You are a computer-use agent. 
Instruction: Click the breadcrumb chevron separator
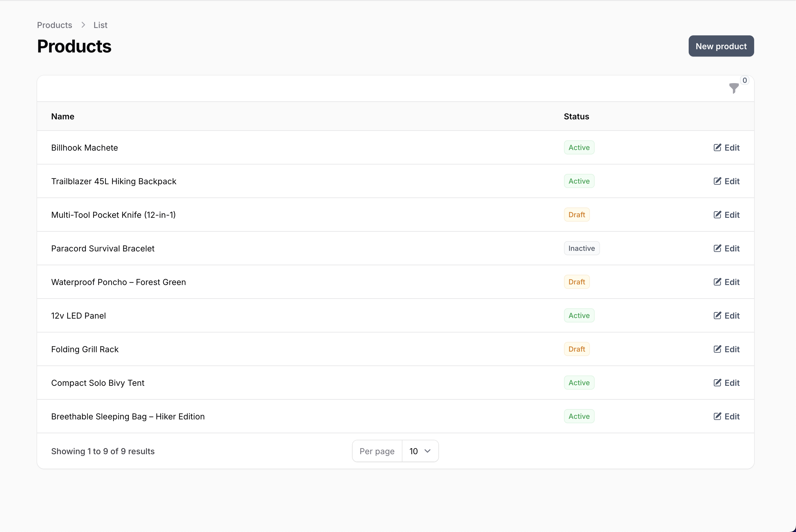pos(83,25)
